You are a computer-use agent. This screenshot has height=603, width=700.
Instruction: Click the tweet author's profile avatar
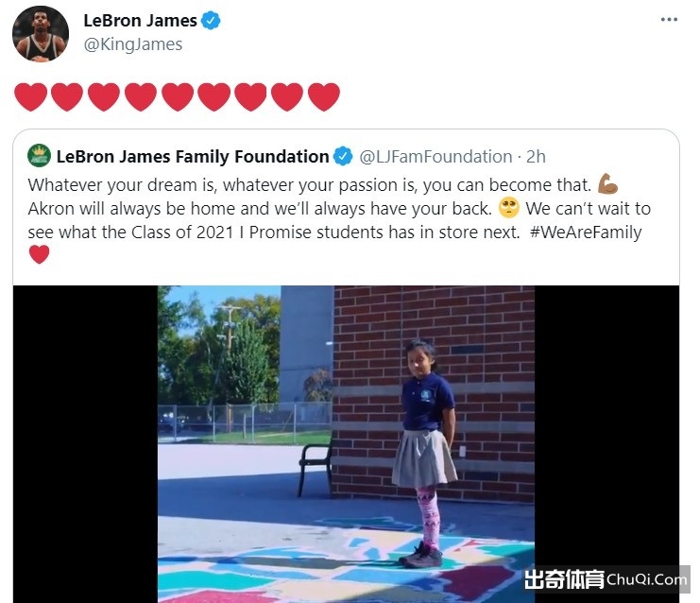click(41, 33)
